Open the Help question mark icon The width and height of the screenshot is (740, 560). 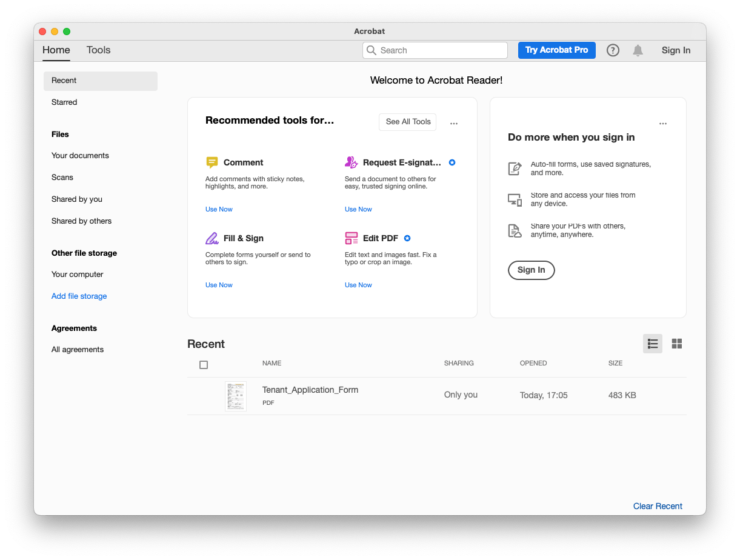tap(613, 50)
